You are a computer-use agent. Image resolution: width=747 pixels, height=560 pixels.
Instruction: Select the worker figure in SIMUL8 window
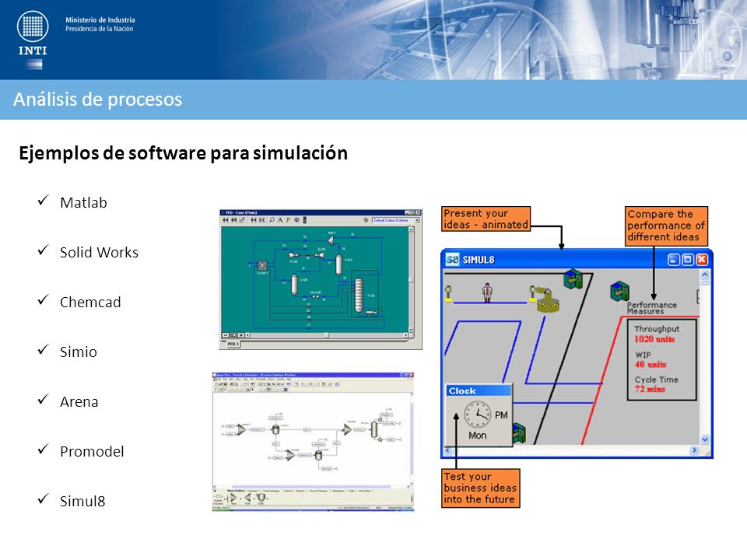tap(487, 292)
